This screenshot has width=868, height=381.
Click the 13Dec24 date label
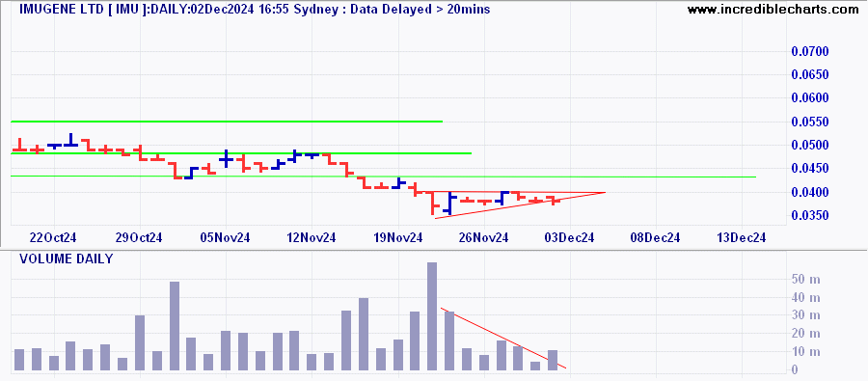pyautogui.click(x=742, y=237)
